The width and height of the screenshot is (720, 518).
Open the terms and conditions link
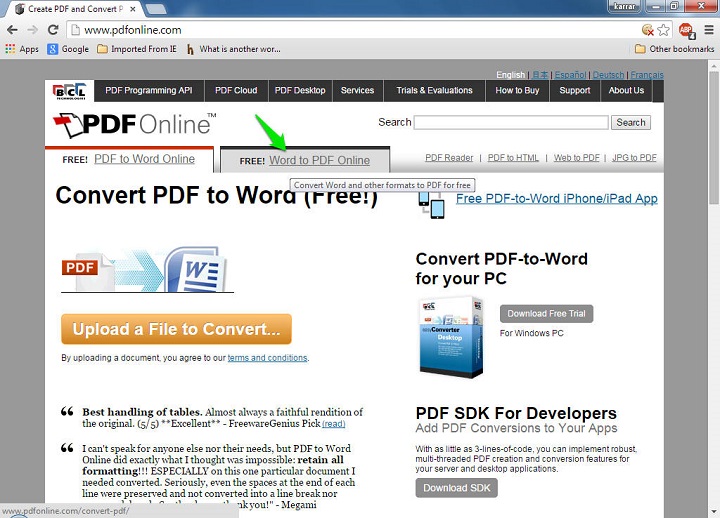[267, 358]
